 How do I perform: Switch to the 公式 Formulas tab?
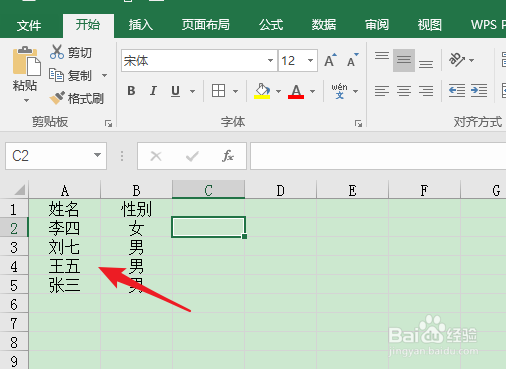[271, 25]
